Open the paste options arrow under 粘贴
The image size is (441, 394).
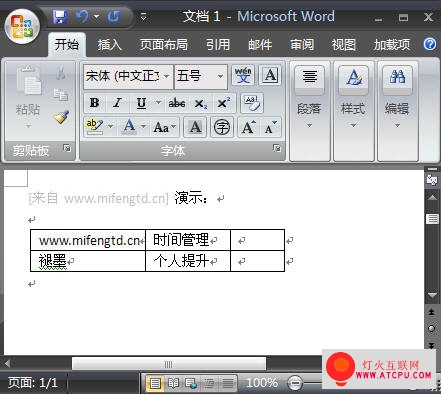pos(28,126)
